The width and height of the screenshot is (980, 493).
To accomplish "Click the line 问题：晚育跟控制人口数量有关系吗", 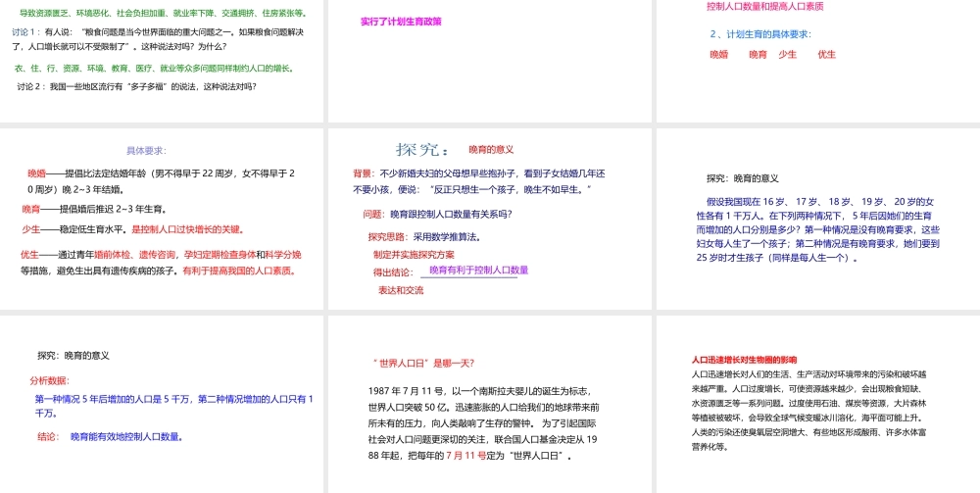I will click(437, 215).
